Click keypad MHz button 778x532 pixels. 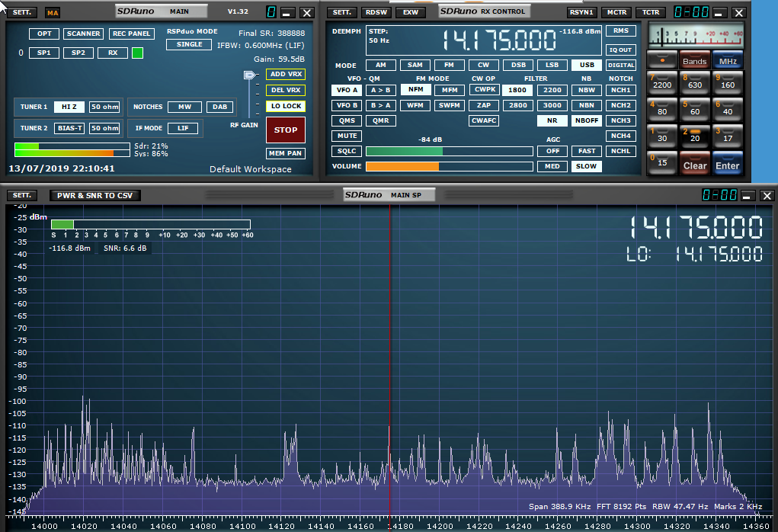click(x=728, y=59)
